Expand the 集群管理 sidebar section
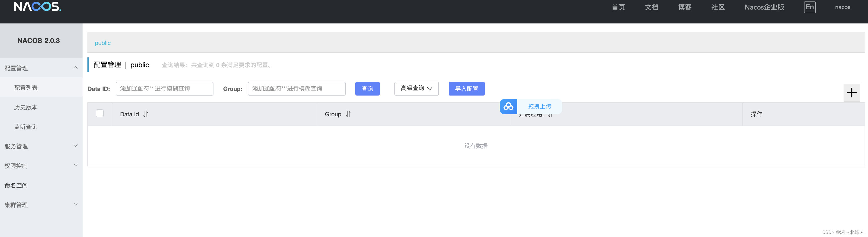This screenshot has height=237, width=868. (x=41, y=205)
